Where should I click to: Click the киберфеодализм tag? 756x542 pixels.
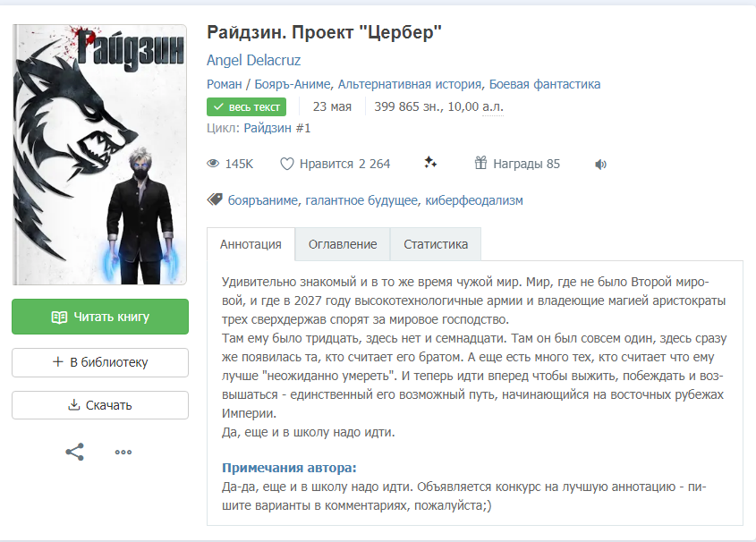474,200
